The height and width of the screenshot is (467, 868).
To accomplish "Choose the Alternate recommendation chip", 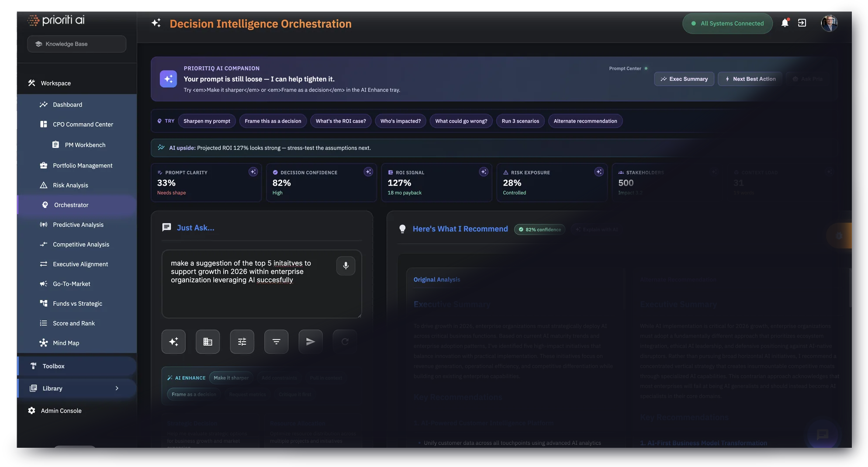I will tap(585, 121).
